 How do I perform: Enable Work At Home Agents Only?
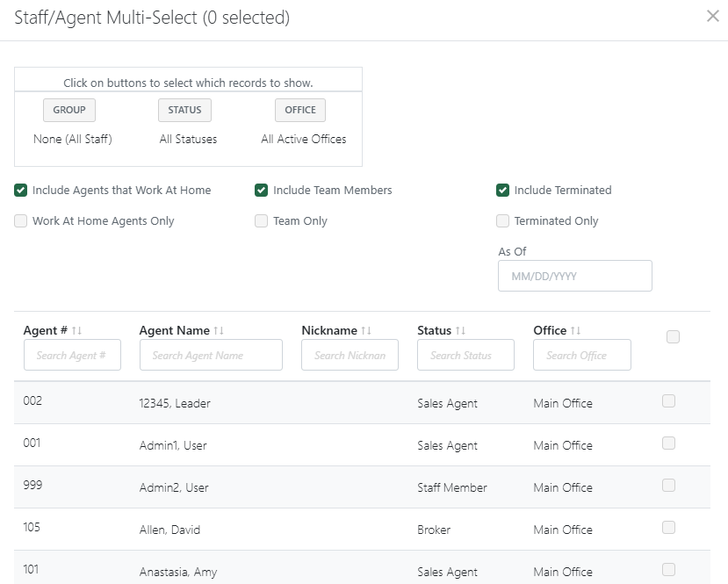tap(20, 220)
